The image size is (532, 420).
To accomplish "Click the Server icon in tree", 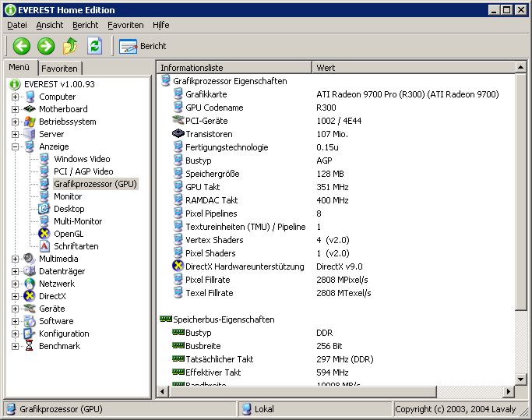I will pyautogui.click(x=30, y=134).
